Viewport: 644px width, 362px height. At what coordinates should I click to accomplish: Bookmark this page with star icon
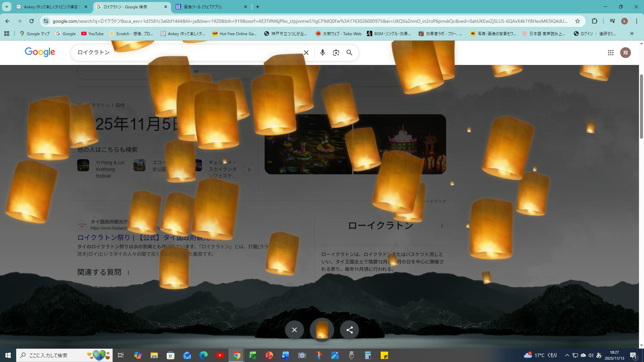577,21
